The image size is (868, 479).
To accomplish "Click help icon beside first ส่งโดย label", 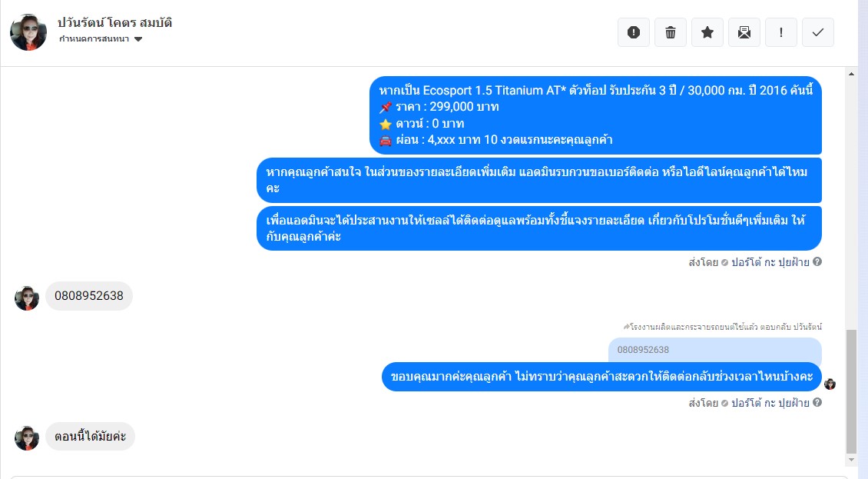I will click(x=817, y=261).
